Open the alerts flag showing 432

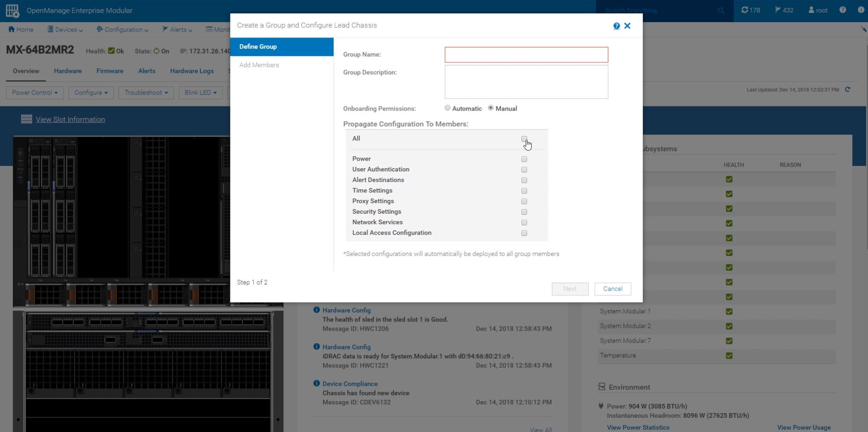pos(784,10)
